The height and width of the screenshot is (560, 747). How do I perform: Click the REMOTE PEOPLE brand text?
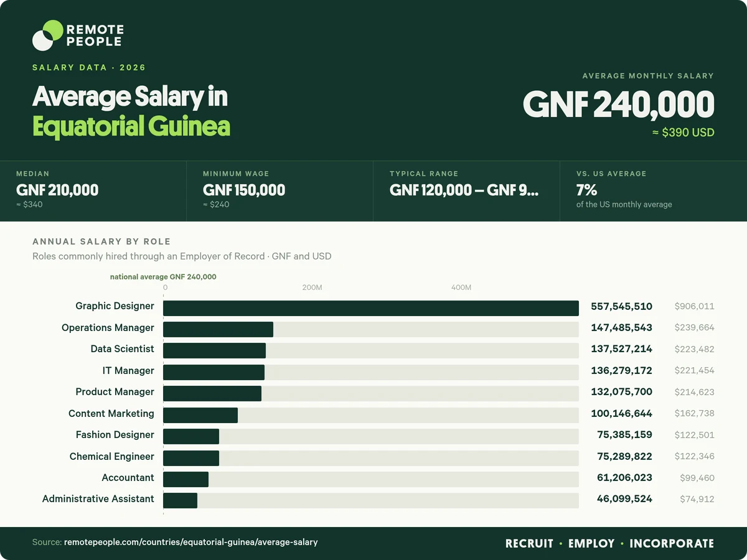pyautogui.click(x=95, y=35)
